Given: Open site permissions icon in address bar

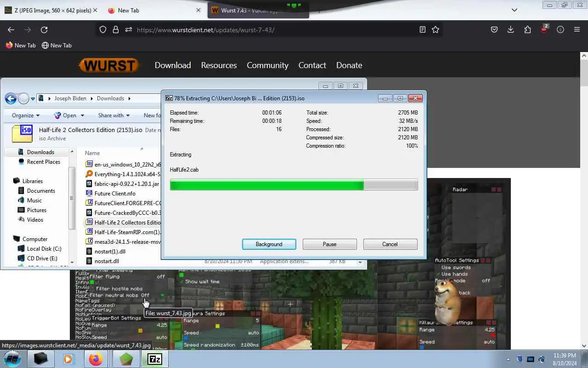Looking at the screenshot, I should [129, 29].
